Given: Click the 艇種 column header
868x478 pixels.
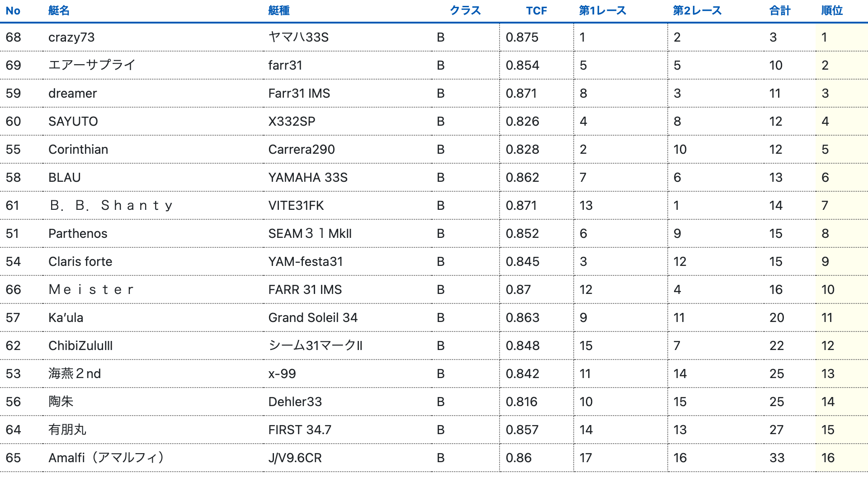Looking at the screenshot, I should point(278,10).
